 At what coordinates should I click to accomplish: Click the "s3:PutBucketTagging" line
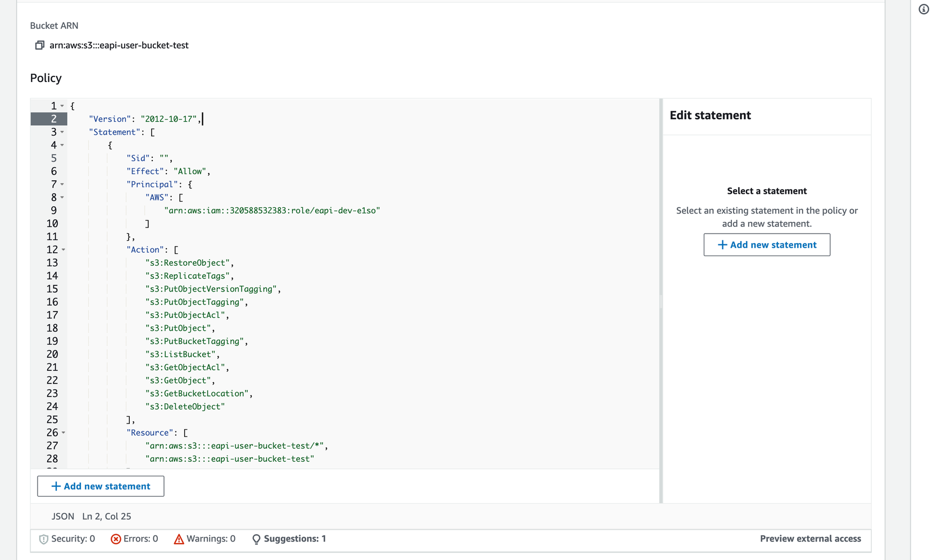pos(197,341)
